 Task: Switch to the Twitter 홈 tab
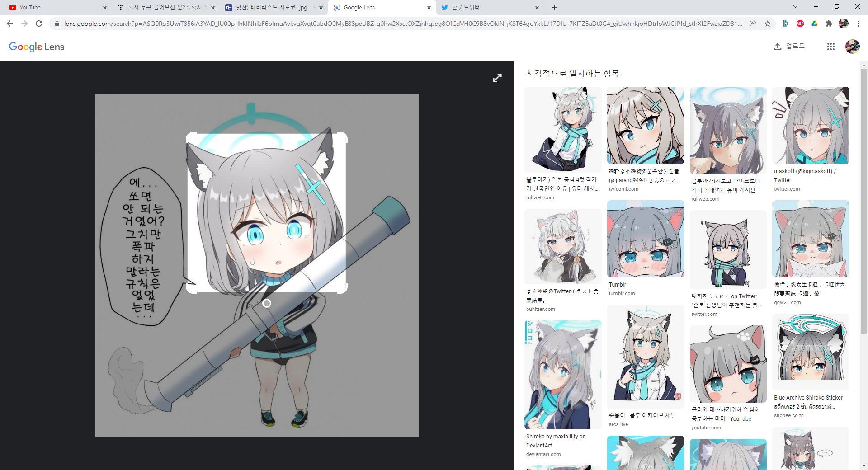pyautogui.click(x=490, y=8)
